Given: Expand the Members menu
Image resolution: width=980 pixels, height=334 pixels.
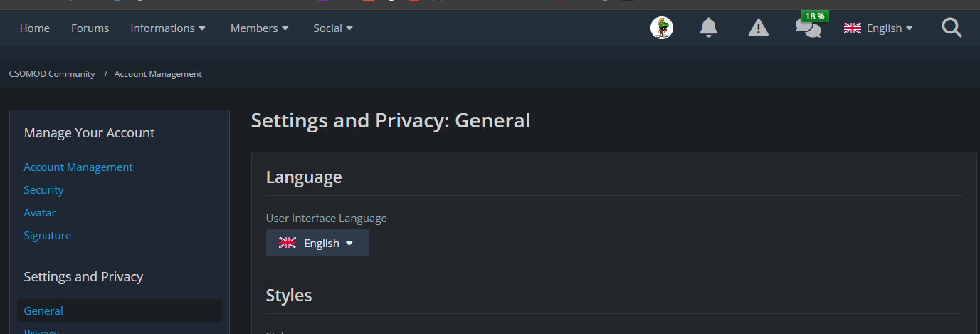Looking at the screenshot, I should (260, 28).
